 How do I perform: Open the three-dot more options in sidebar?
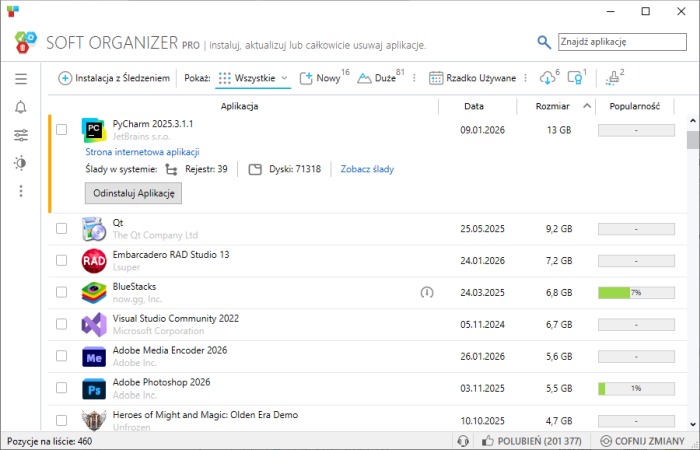pos(21,191)
